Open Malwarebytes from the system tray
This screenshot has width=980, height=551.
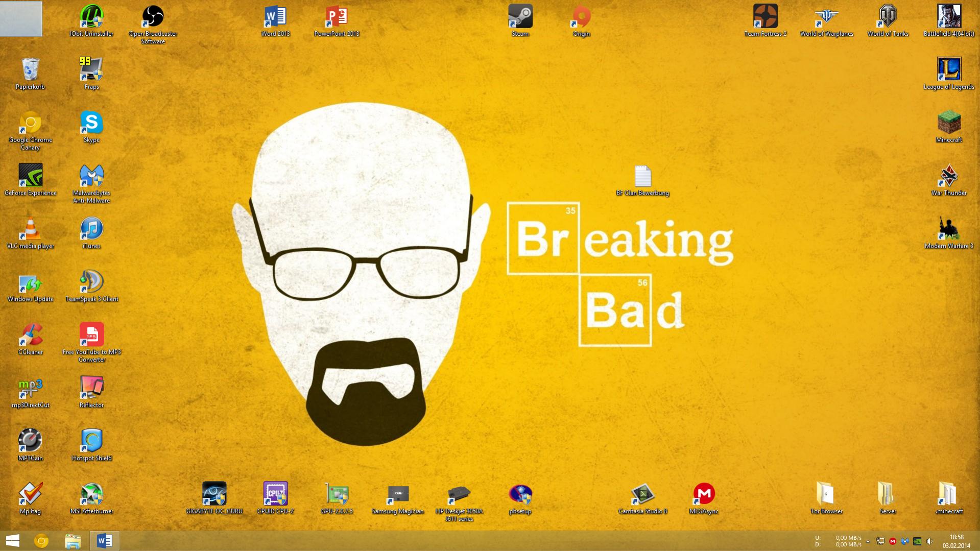(x=905, y=541)
